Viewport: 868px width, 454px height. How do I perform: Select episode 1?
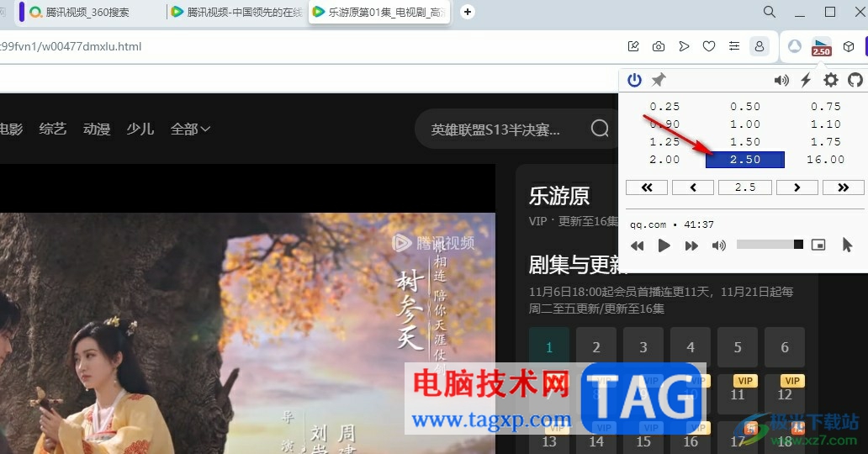click(x=549, y=348)
